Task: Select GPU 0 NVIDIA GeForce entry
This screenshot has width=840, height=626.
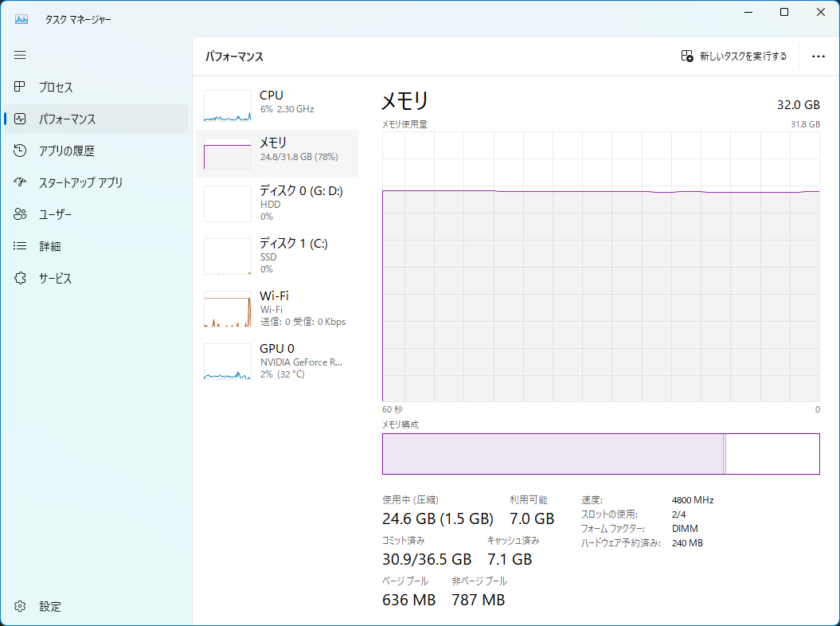Action: click(279, 361)
